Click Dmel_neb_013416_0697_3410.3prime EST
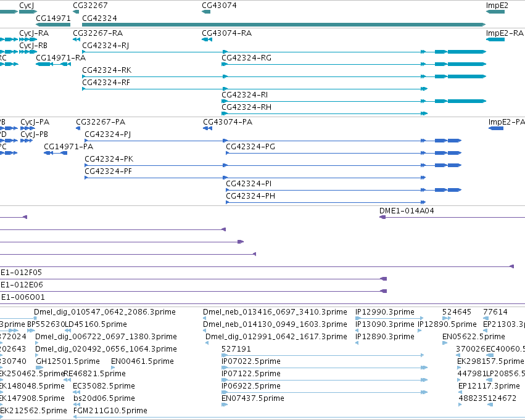Viewport: 525px width, 420px height. 275,312
